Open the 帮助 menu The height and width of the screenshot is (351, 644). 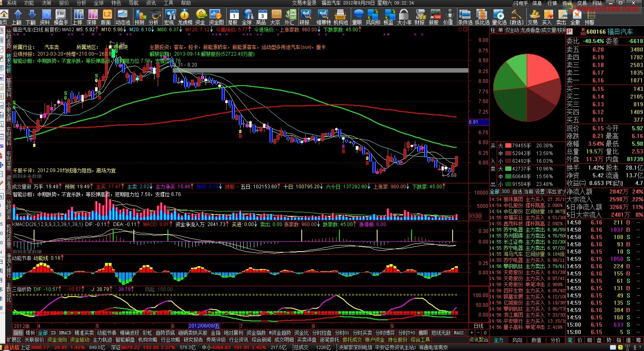pyautogui.click(x=186, y=3)
